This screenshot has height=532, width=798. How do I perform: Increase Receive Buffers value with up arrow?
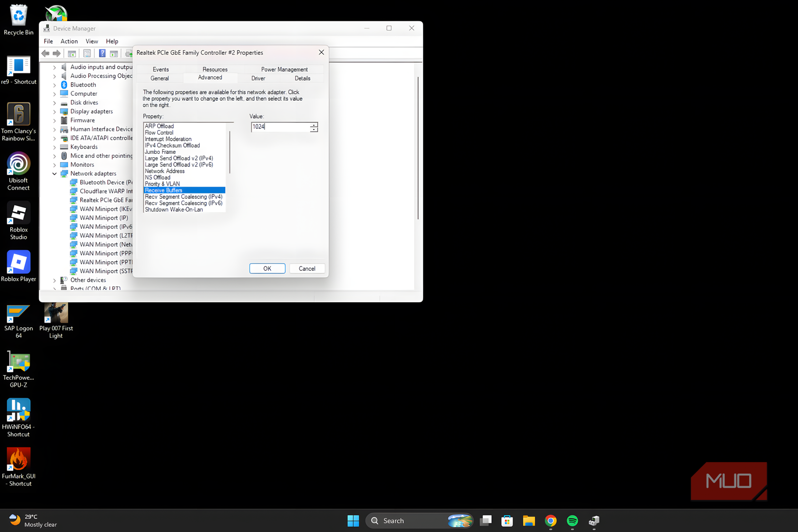314,125
